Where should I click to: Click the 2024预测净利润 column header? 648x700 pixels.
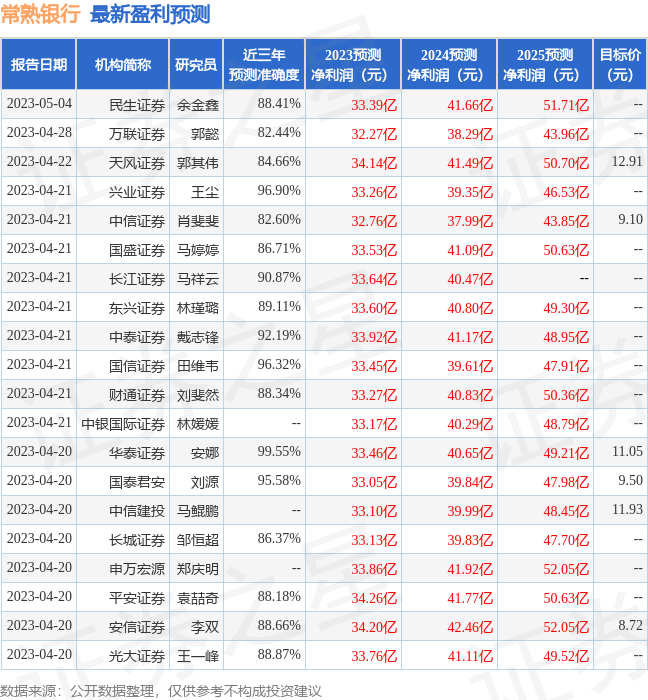pyautogui.click(x=449, y=65)
